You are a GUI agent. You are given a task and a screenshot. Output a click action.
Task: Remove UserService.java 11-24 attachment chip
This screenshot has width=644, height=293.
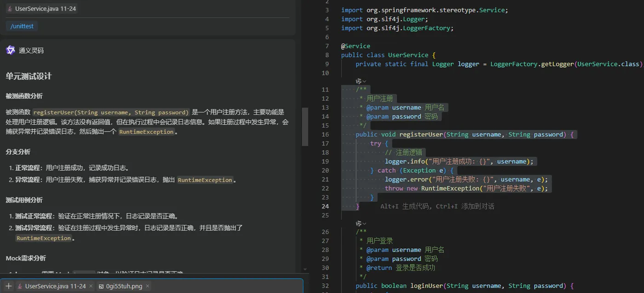[x=91, y=286]
